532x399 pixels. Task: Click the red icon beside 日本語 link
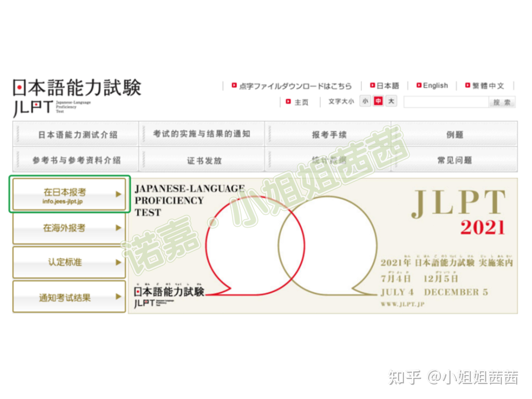(x=373, y=86)
